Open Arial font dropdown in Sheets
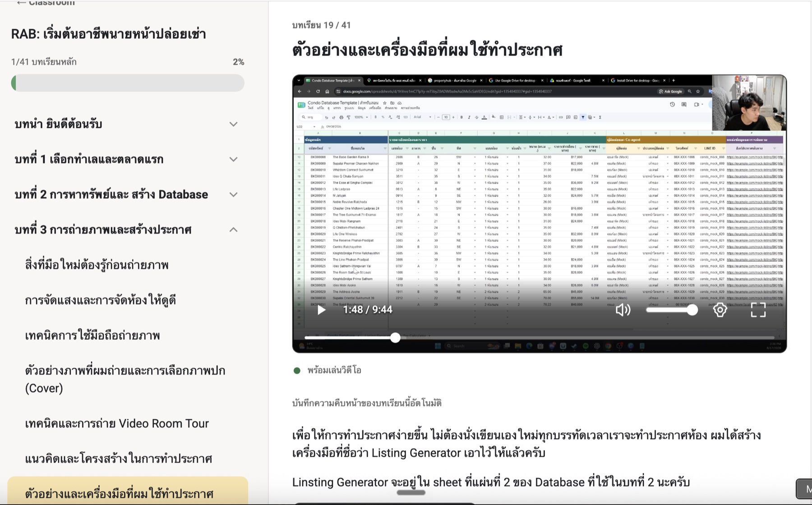The width and height of the screenshot is (812, 505). (x=423, y=117)
